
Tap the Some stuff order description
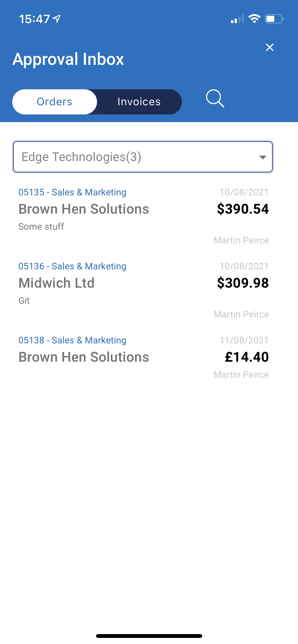coord(41,226)
